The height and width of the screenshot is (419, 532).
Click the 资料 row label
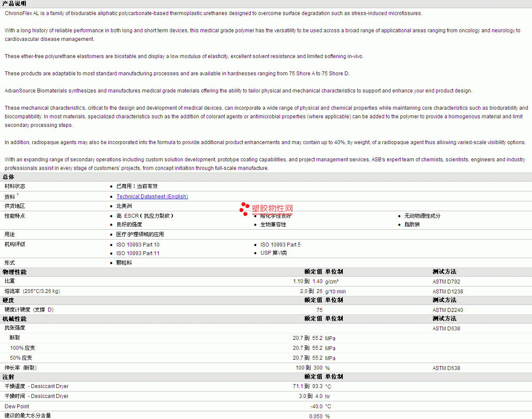click(x=10, y=197)
